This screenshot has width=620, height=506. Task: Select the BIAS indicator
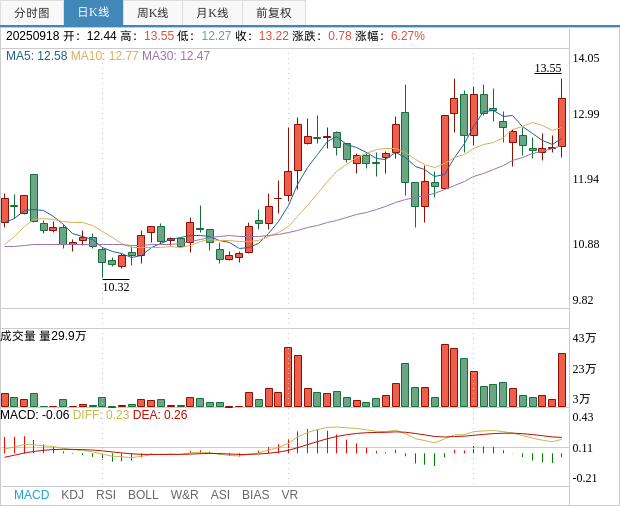(255, 495)
